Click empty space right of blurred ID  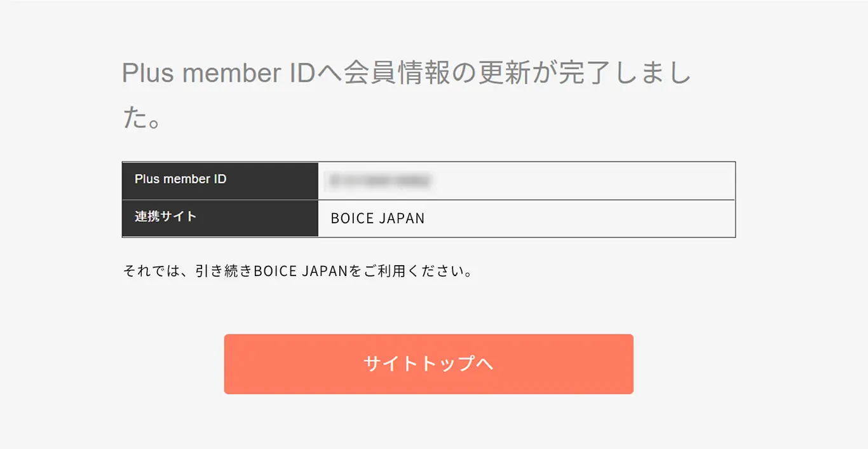583,181
